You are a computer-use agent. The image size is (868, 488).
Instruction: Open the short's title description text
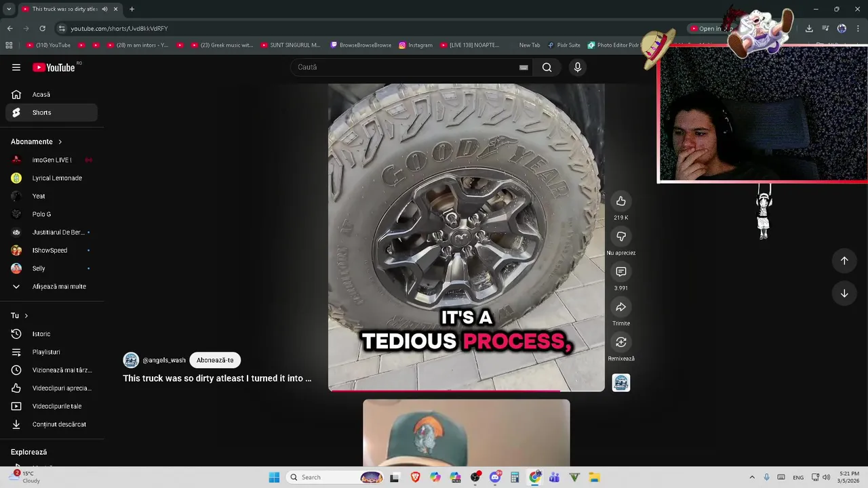pos(217,378)
